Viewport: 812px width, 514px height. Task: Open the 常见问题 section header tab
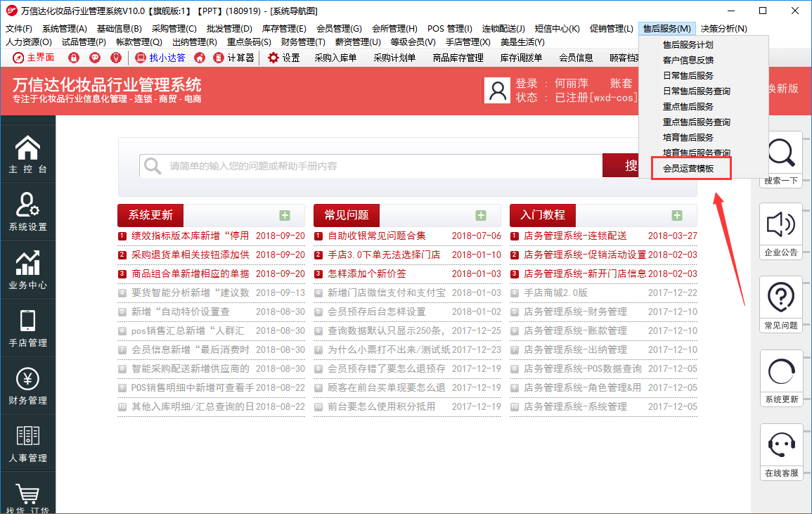point(347,216)
